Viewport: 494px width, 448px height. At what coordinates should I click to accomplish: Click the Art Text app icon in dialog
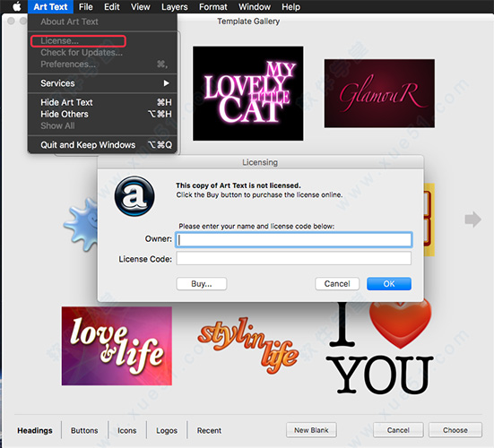pos(134,196)
